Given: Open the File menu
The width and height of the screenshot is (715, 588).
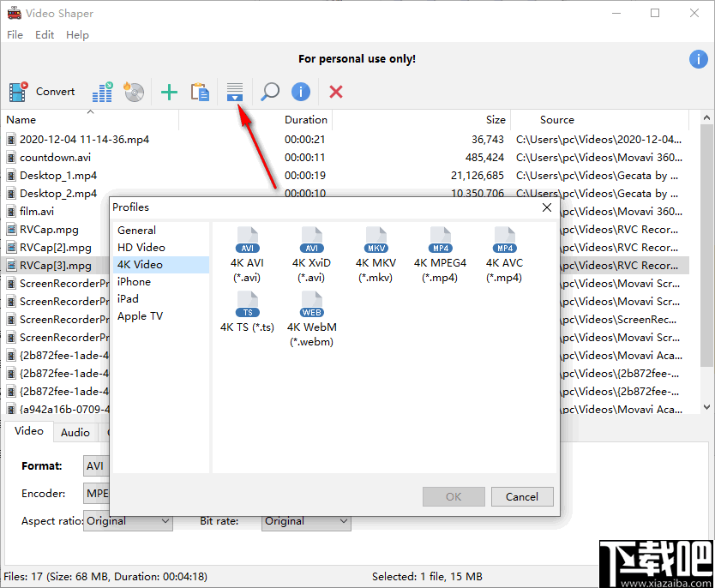Looking at the screenshot, I should pos(15,34).
